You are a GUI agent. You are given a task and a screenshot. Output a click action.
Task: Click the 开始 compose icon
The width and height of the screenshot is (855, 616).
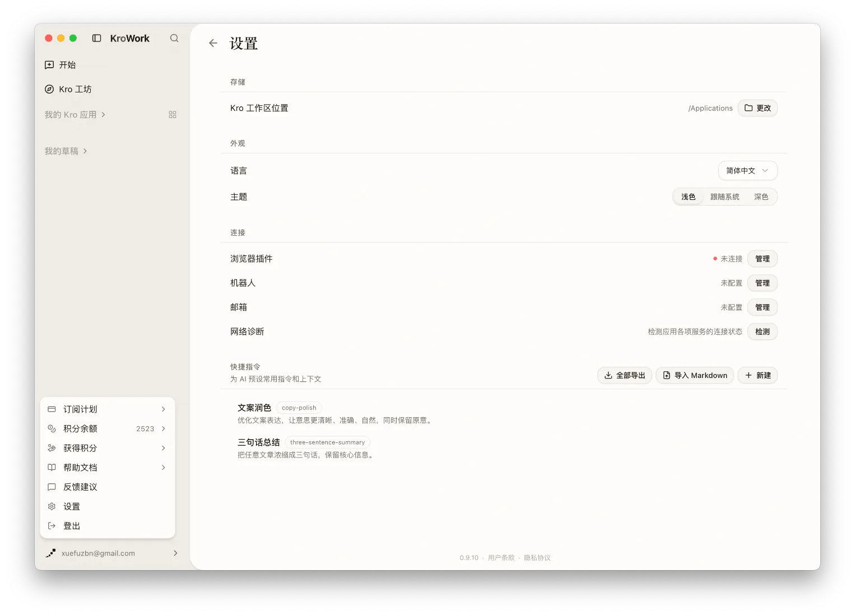49,65
